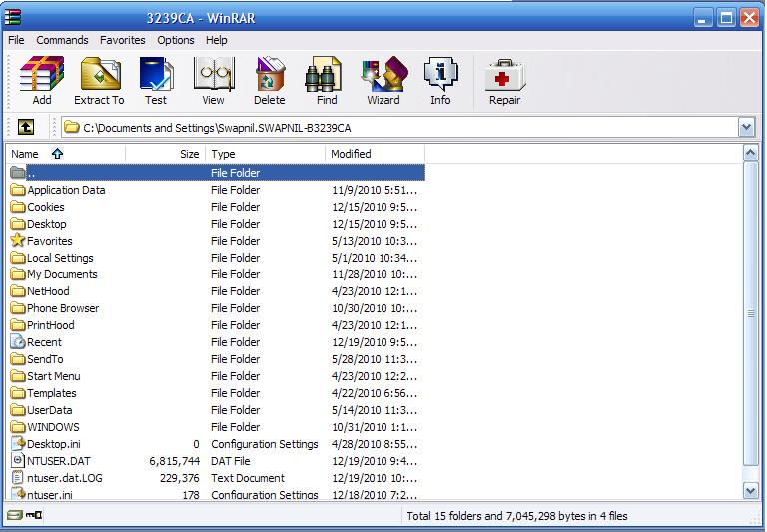Click the folder icon in address bar

coord(72,127)
